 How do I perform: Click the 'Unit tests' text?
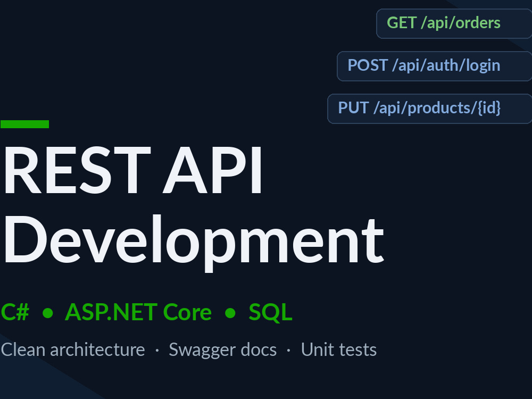pos(338,350)
